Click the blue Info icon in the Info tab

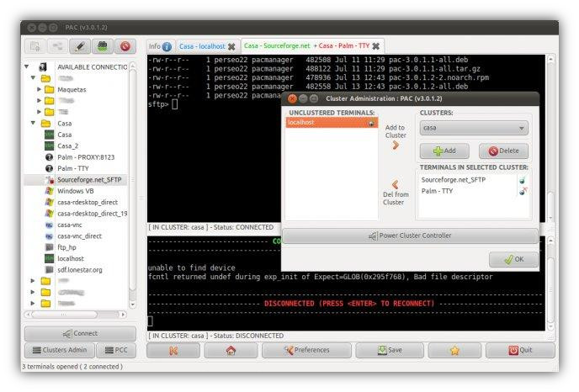point(167,46)
